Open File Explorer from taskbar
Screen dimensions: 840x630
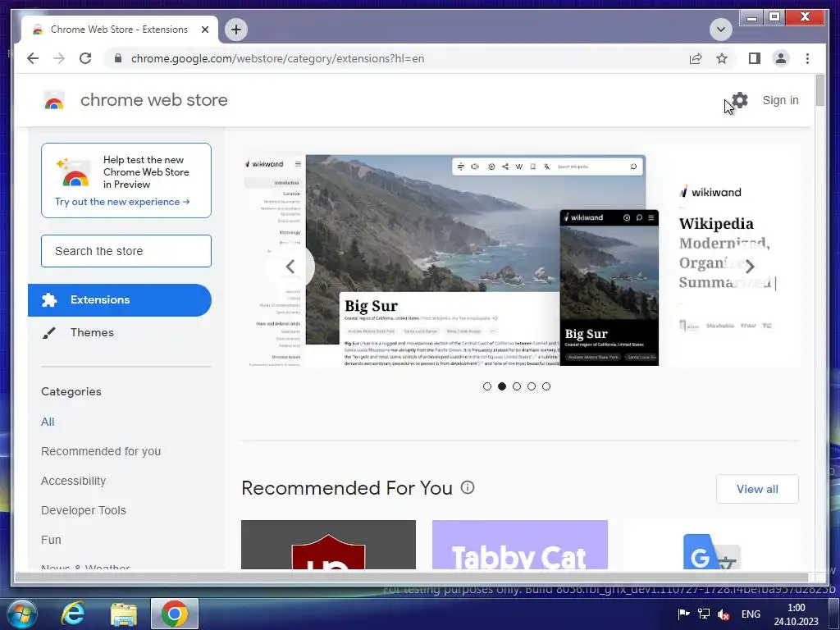[124, 614]
